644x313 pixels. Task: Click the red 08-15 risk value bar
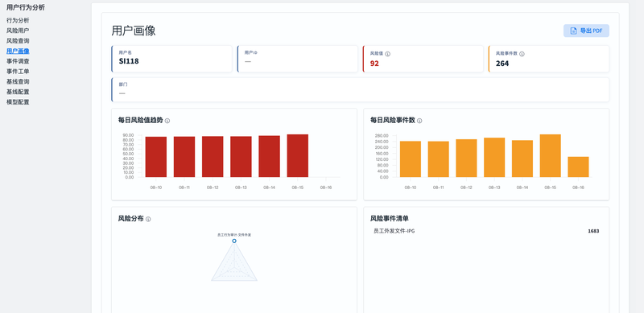coord(298,155)
